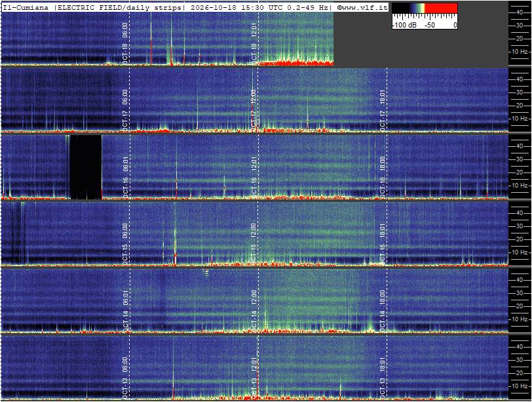Click the 30 axis label of OCT-17 strip
The width and height of the screenshot is (532, 402).
[520, 92]
